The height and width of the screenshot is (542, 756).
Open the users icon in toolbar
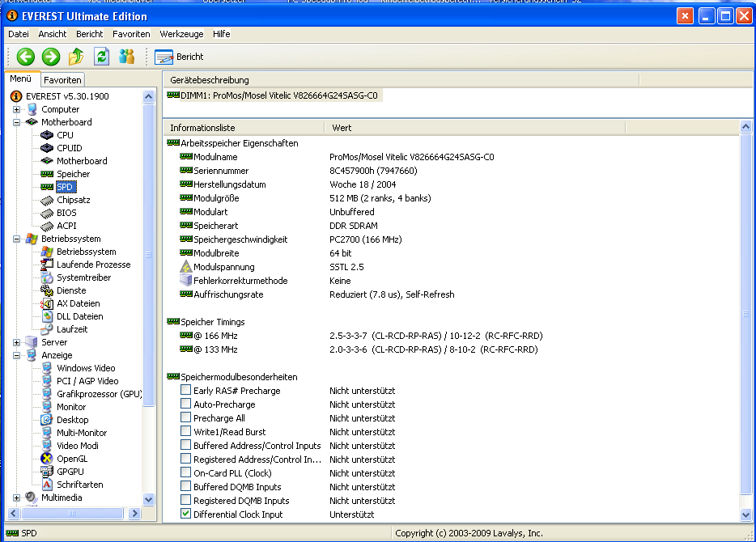(127, 57)
